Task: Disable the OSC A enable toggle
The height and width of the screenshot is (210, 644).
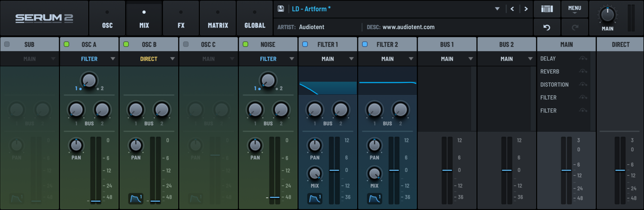Action: (x=66, y=44)
